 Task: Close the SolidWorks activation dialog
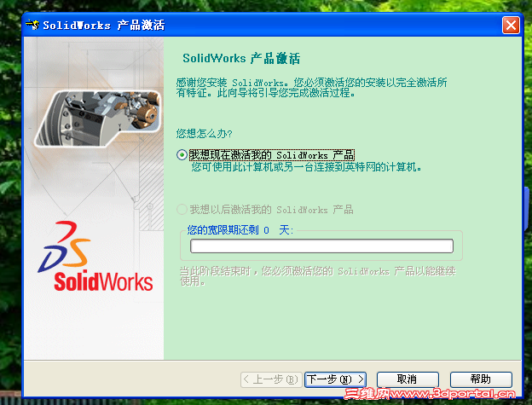[511, 26]
